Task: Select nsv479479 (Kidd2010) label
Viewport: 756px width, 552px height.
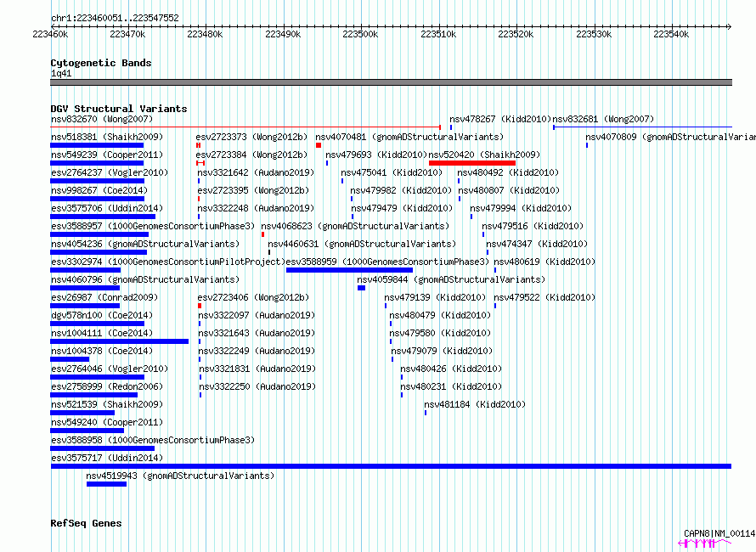Action: [x=402, y=208]
